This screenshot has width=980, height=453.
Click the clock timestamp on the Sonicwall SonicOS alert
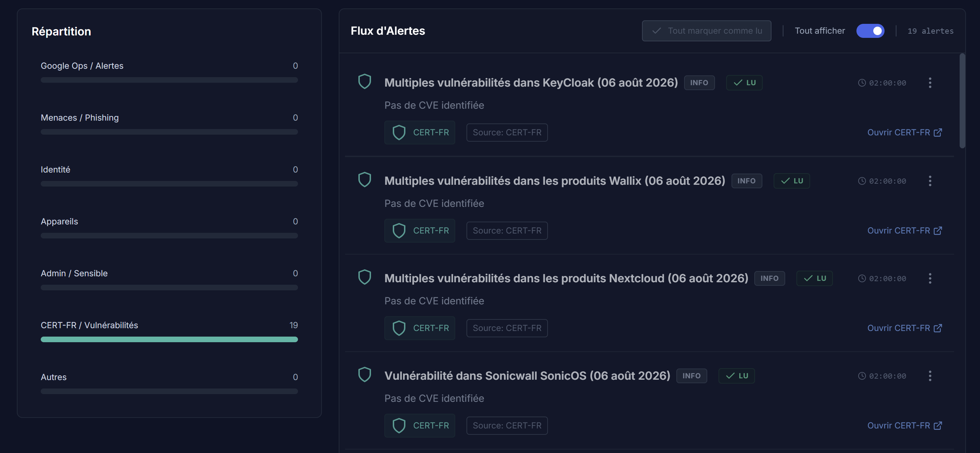coord(882,376)
